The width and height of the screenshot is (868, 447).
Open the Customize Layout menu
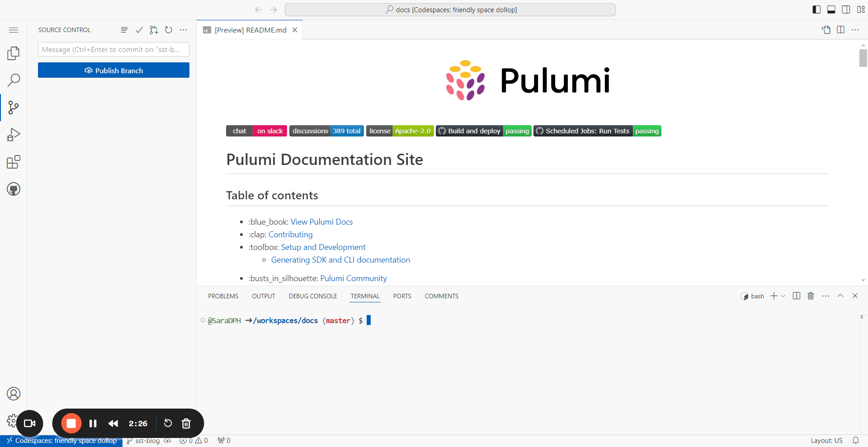[861, 9]
